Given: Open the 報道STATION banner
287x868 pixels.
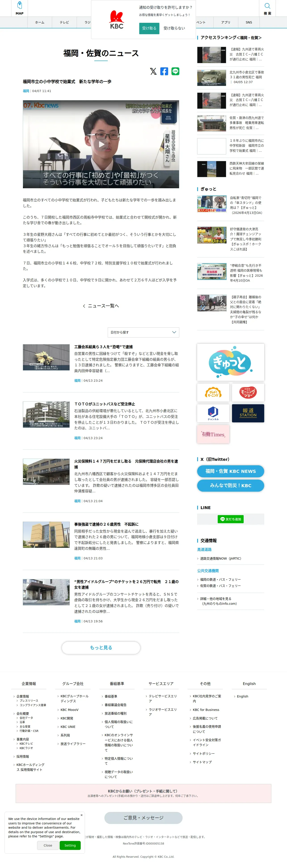Looking at the screenshot, I should coord(248,413).
